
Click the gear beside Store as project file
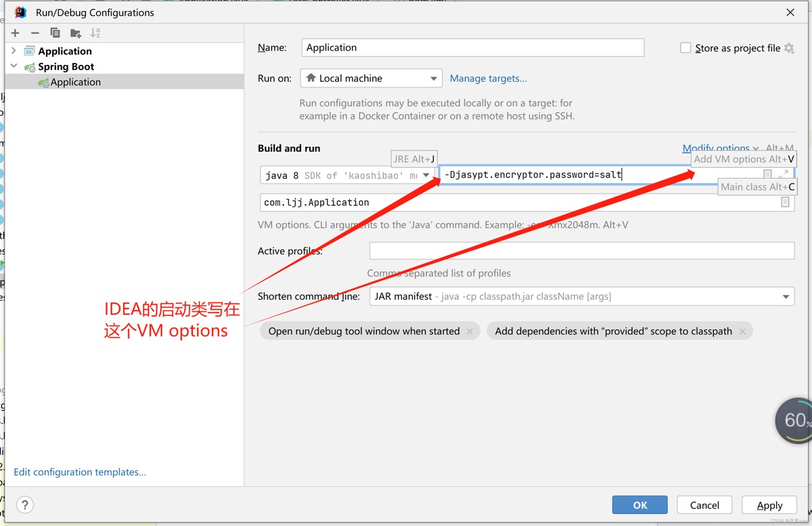[789, 48]
